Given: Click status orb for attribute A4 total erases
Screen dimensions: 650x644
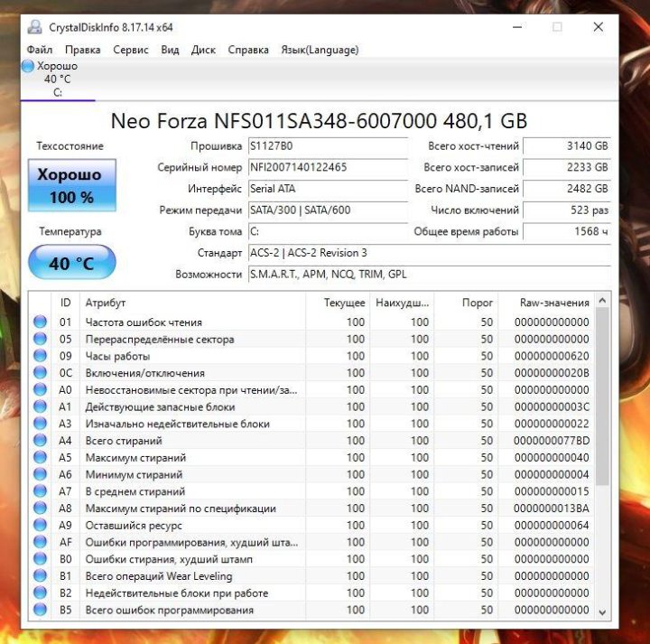Looking at the screenshot, I should [40, 441].
